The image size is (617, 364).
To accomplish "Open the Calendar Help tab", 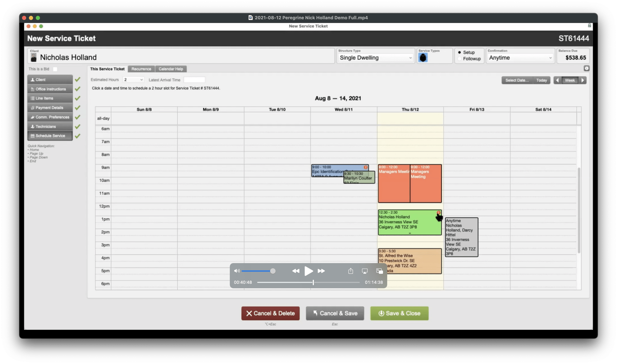I will pyautogui.click(x=171, y=69).
